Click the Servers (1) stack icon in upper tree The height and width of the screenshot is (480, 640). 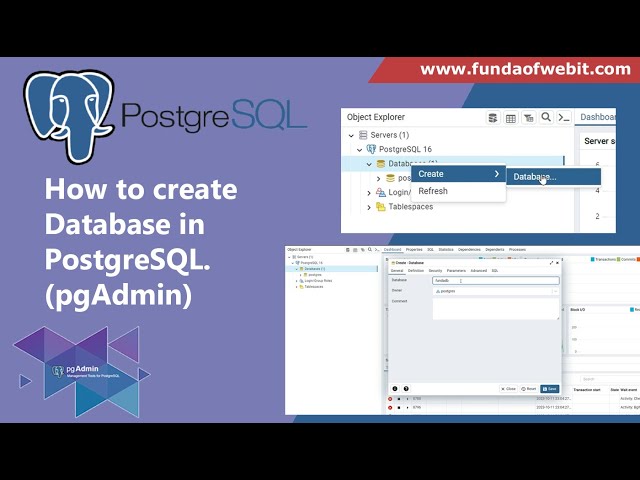[x=363, y=135]
